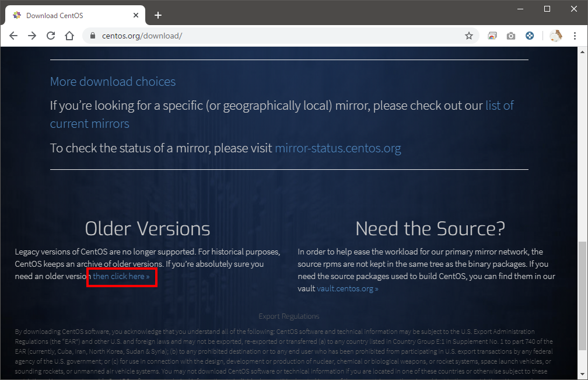
Task: Click the scrollbar down arrow
Action: coord(582,374)
